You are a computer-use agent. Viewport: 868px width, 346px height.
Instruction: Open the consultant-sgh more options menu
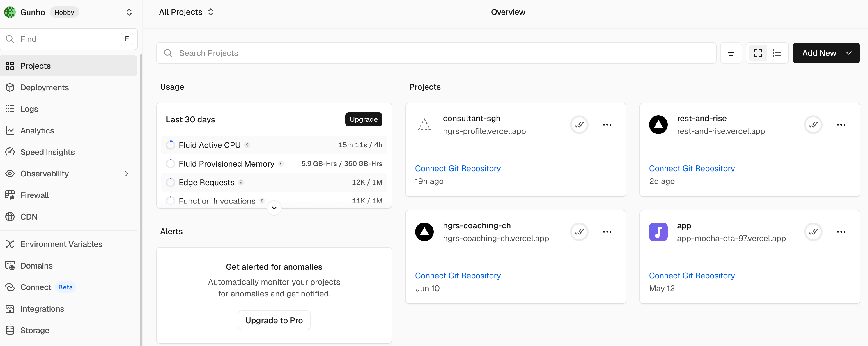(x=607, y=125)
